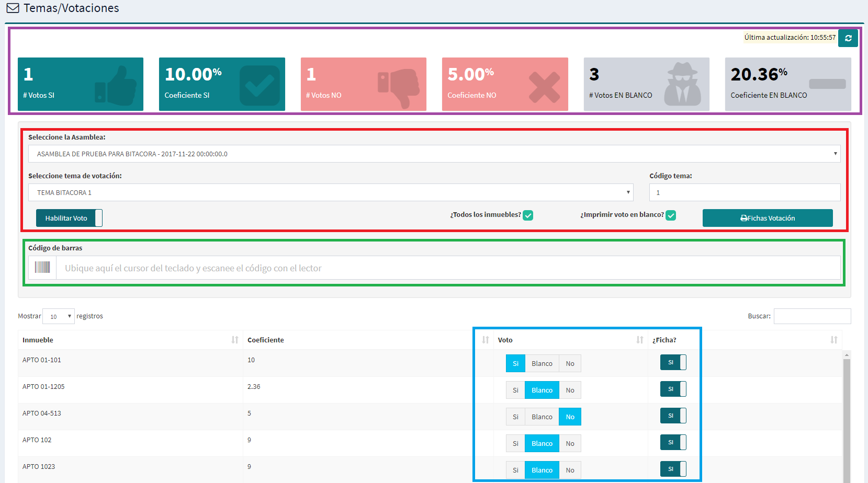Click the Buscar search box
Screen dimensions: 868x483
pyautogui.click(x=812, y=316)
